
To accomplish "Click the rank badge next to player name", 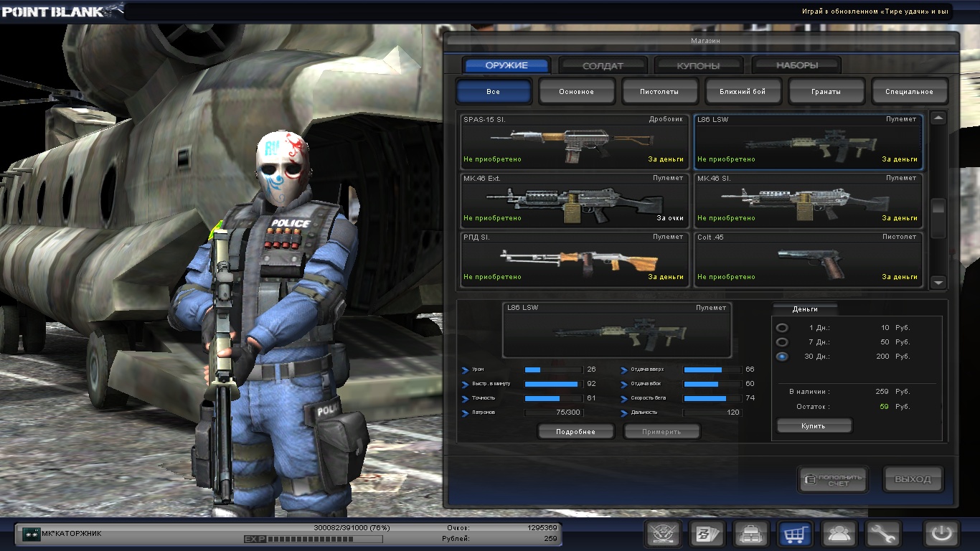I will [x=31, y=534].
